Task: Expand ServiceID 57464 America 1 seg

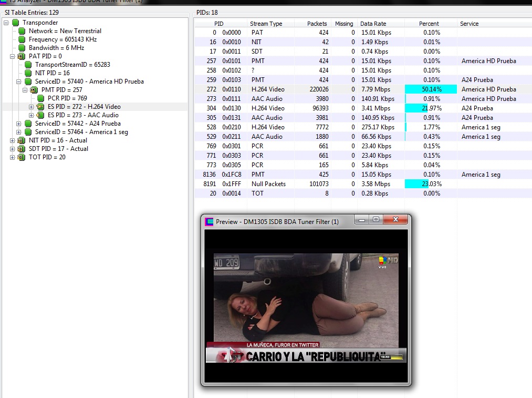Action: [19, 132]
